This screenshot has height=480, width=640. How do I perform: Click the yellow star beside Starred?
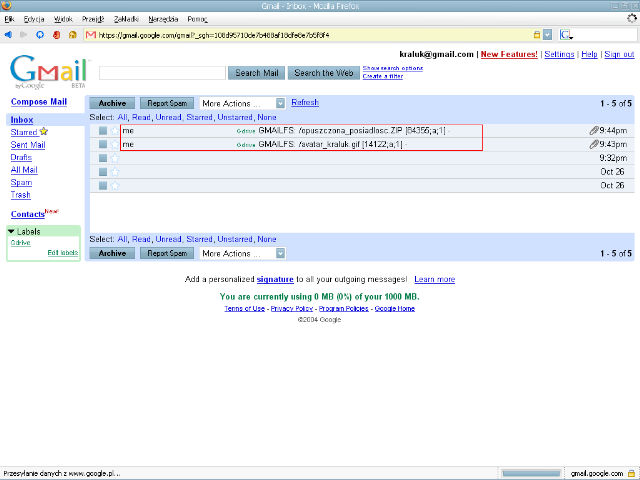(x=44, y=131)
